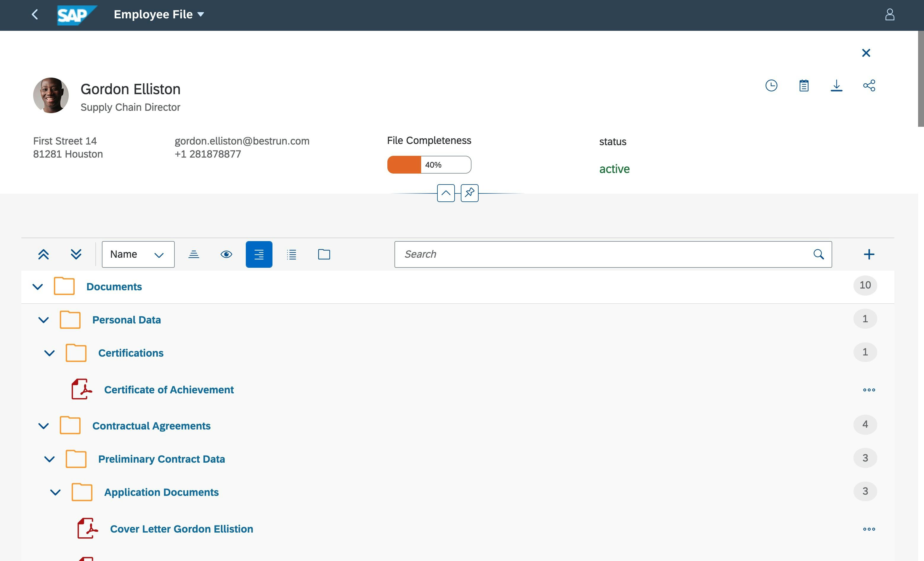Open options menu for Certificate of Achievement
The image size is (924, 561).
tap(869, 390)
